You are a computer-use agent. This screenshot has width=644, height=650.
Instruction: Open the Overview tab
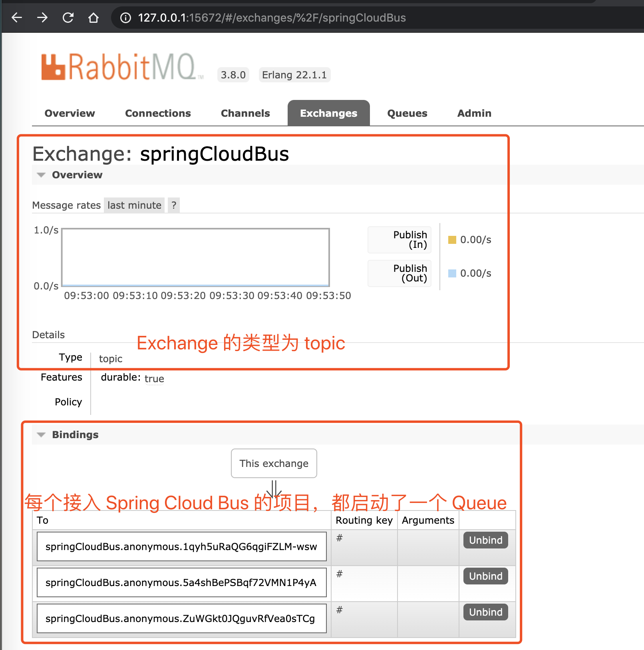[x=70, y=113]
